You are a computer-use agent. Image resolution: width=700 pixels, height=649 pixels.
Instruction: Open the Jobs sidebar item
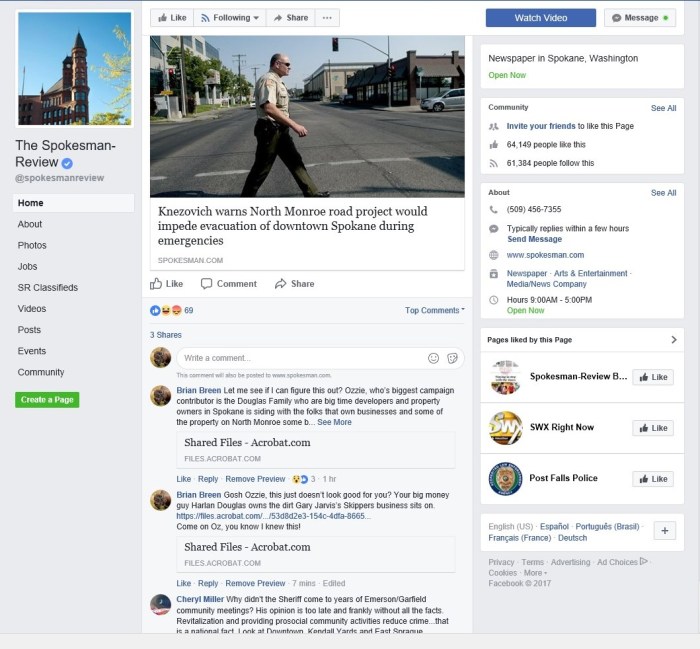tap(27, 266)
